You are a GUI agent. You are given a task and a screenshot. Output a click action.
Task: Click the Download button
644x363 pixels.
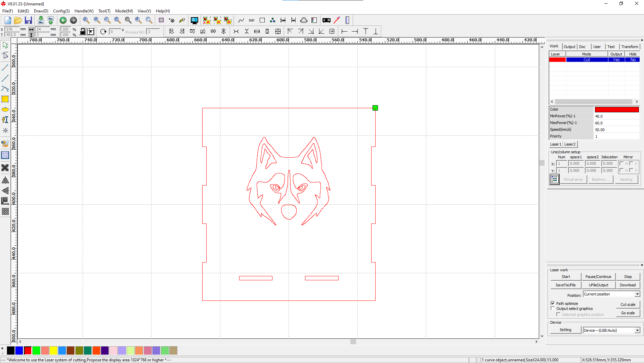[627, 285]
